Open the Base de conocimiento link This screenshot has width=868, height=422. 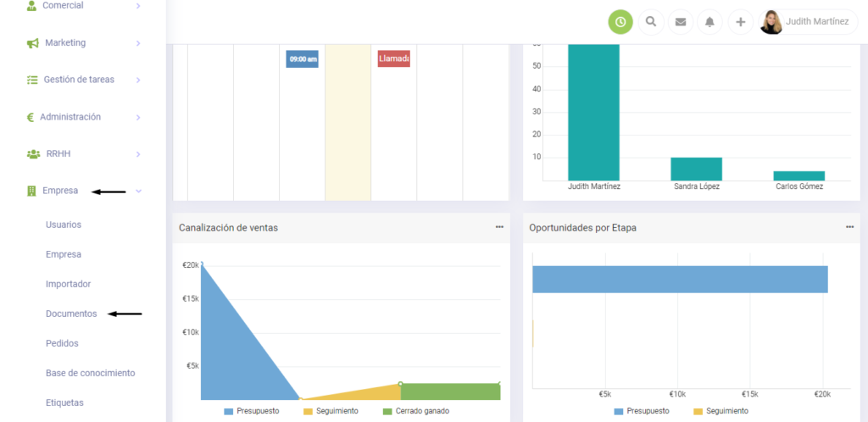90,373
